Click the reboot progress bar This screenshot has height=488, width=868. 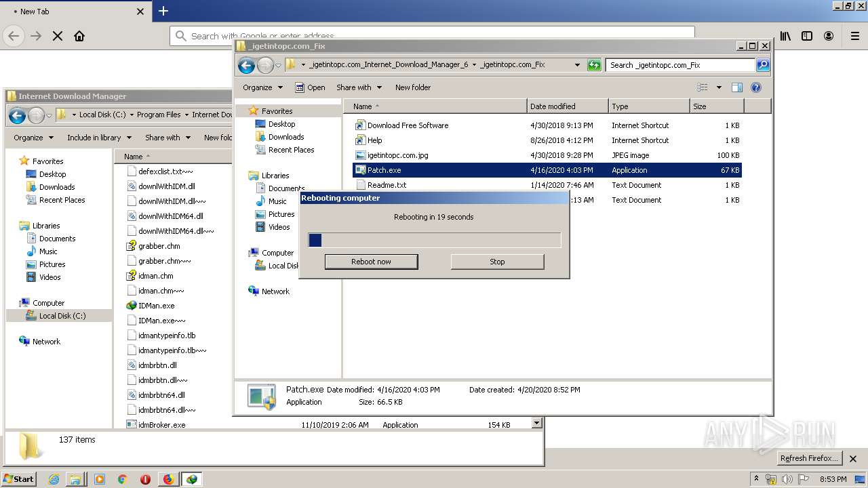pos(435,240)
